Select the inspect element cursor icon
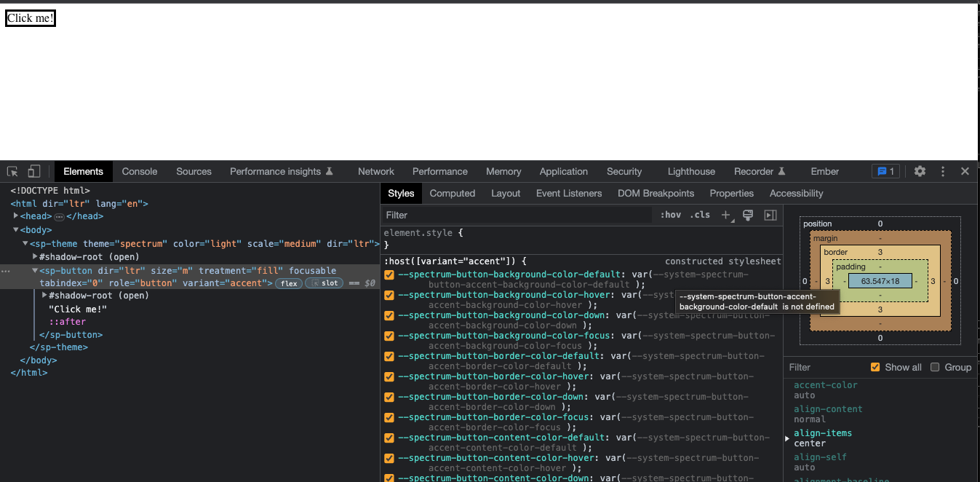 12,170
